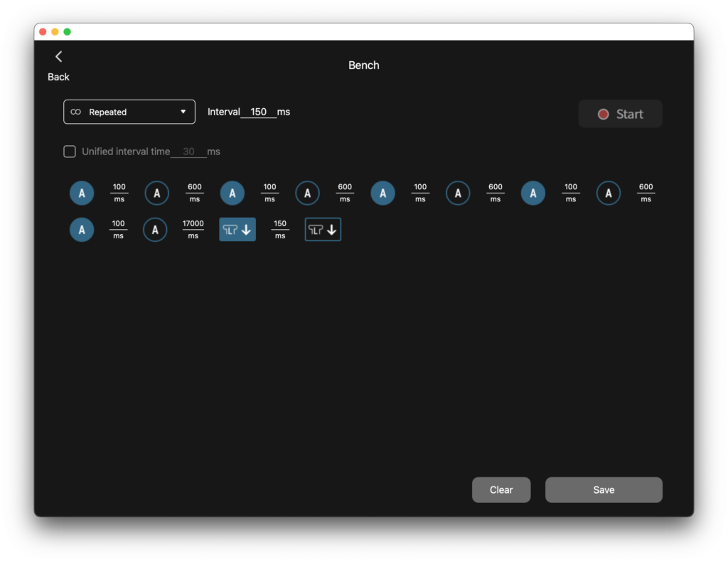Click the red record dot on the Start button

[x=603, y=115]
